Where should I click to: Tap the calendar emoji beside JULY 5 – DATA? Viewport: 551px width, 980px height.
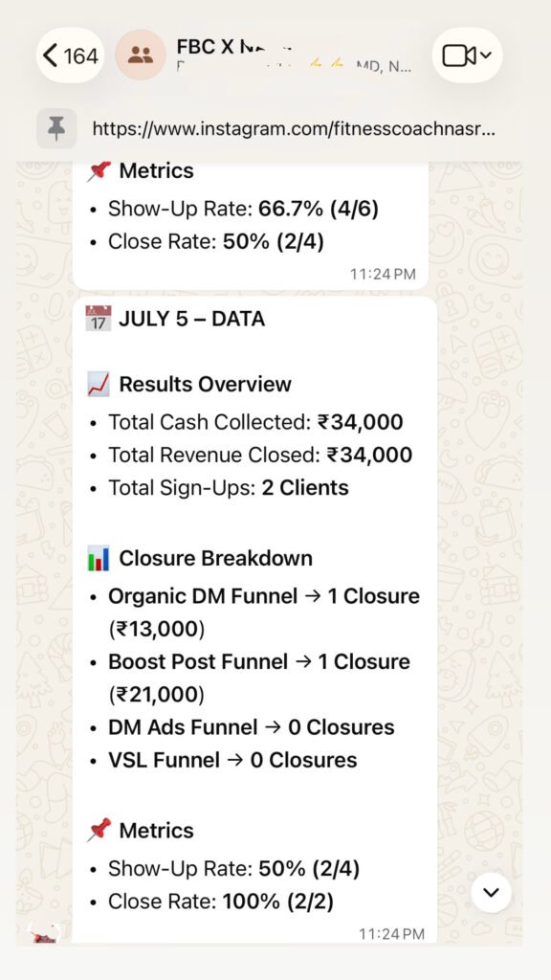tap(99, 319)
